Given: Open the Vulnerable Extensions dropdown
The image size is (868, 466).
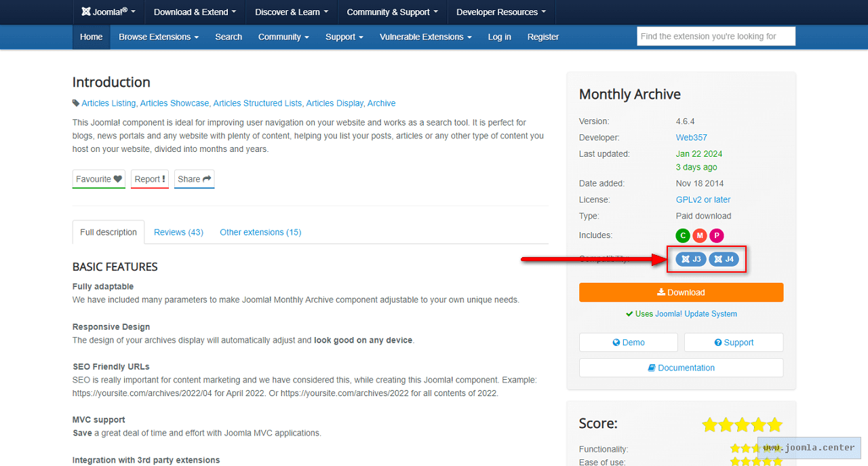Looking at the screenshot, I should 425,37.
